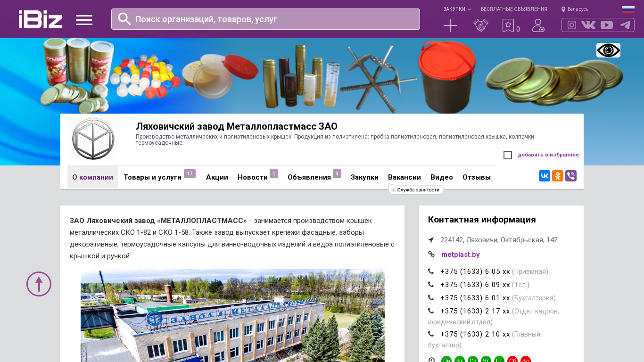This screenshot has width=644, height=362.
Task: Toggle the accessibility eye mode
Action: click(608, 50)
